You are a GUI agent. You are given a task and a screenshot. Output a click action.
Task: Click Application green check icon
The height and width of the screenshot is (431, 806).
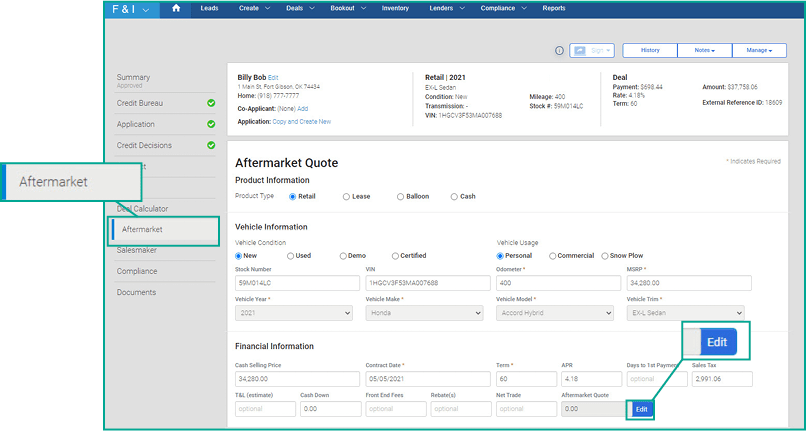click(211, 124)
